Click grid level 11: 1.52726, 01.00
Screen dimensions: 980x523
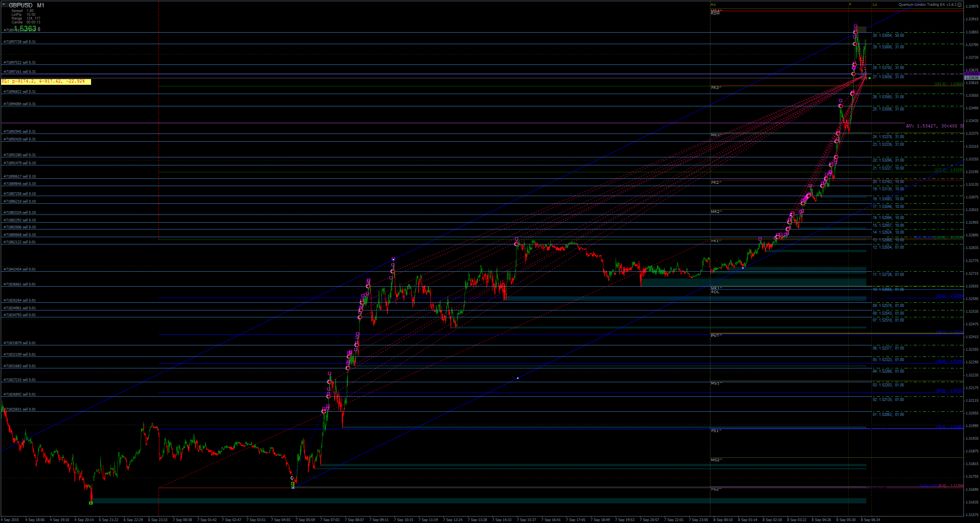tap(888, 274)
